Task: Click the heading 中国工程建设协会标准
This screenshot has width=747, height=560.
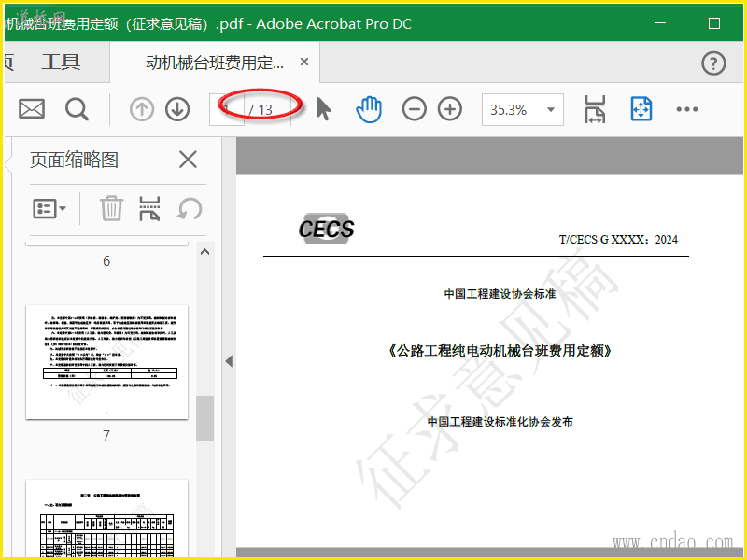Action: 500,294
